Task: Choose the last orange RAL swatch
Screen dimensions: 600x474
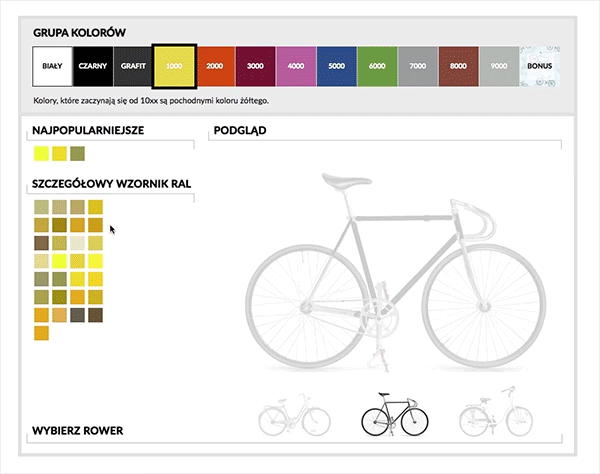Action: [41, 333]
